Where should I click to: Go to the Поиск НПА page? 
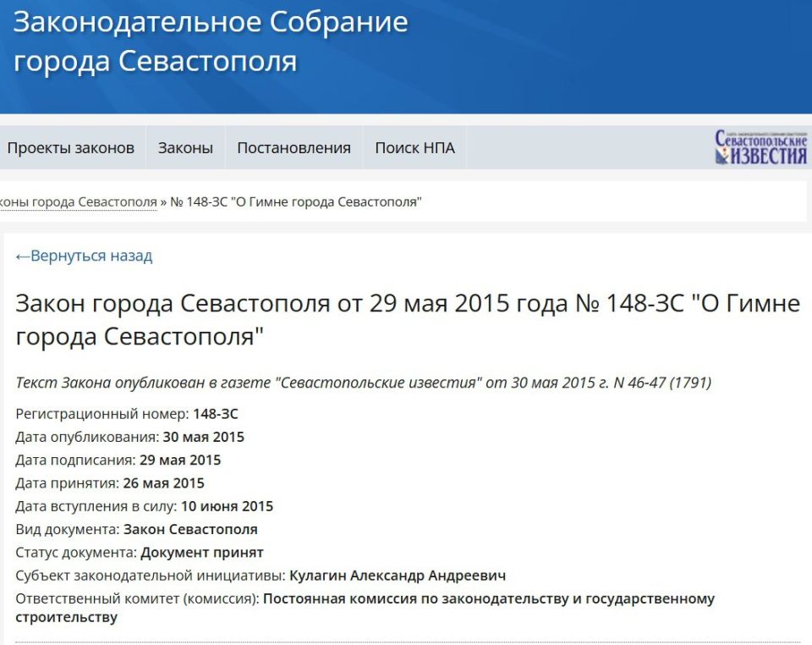pyautogui.click(x=414, y=146)
